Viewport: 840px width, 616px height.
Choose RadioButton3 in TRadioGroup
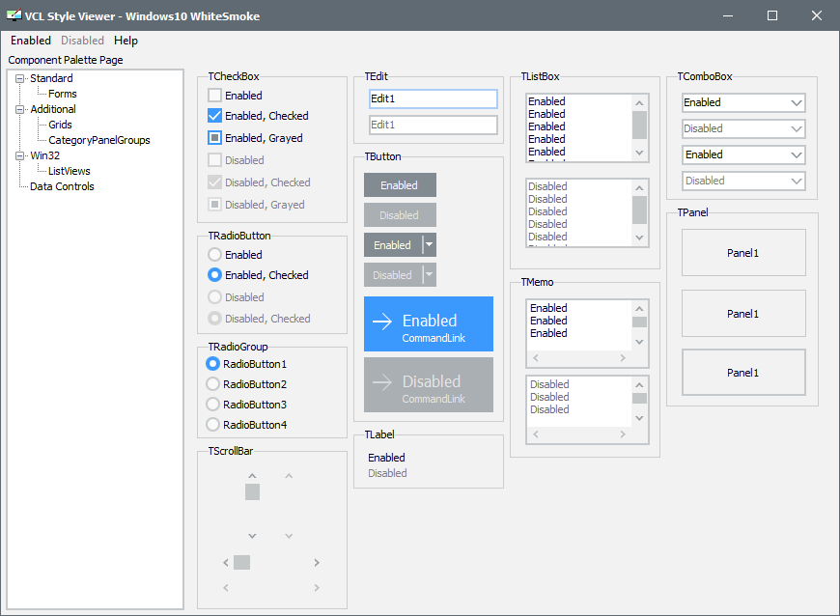212,405
